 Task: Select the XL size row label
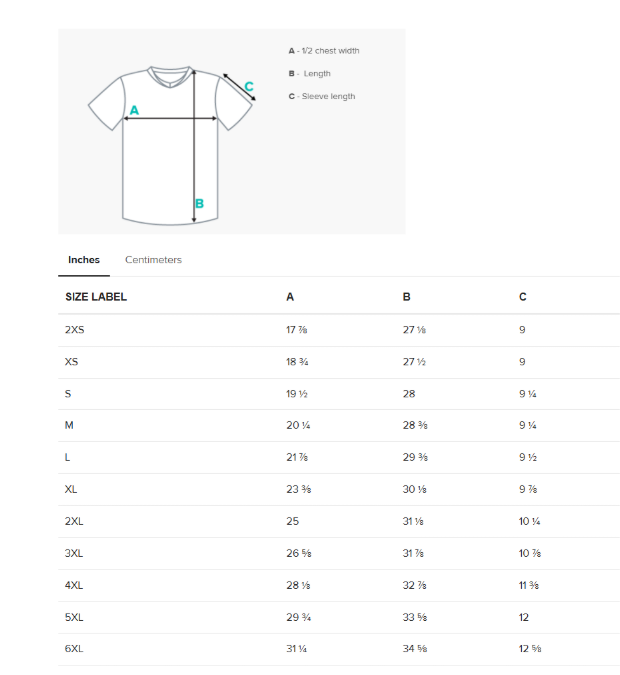tap(71, 489)
